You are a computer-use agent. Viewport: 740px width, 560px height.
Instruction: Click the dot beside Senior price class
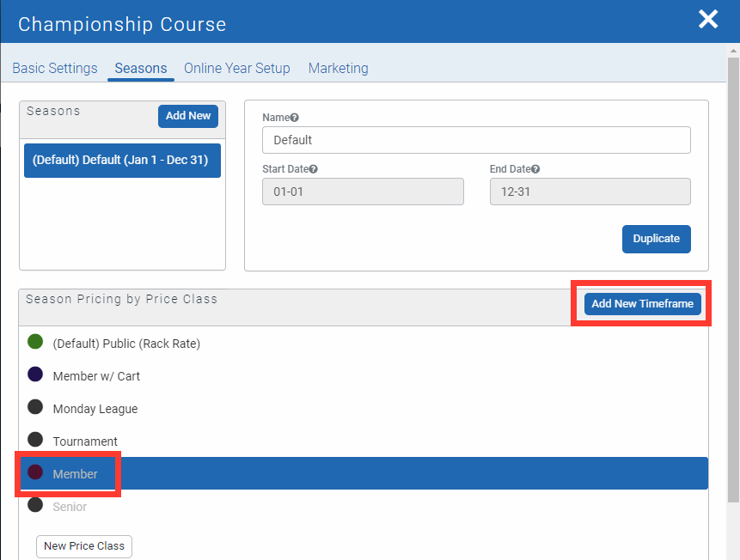click(35, 506)
